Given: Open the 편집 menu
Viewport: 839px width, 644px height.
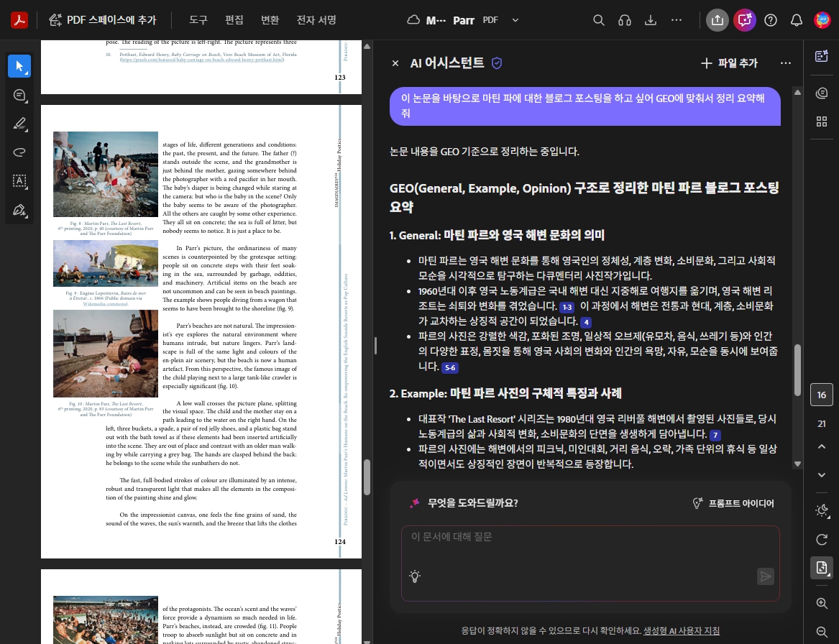Looking at the screenshot, I should [234, 20].
